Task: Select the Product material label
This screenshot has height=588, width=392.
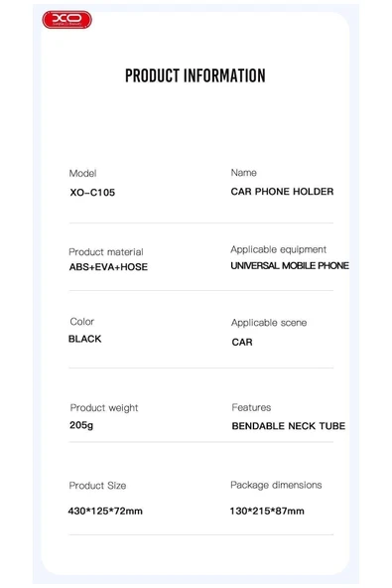Action: tap(105, 251)
